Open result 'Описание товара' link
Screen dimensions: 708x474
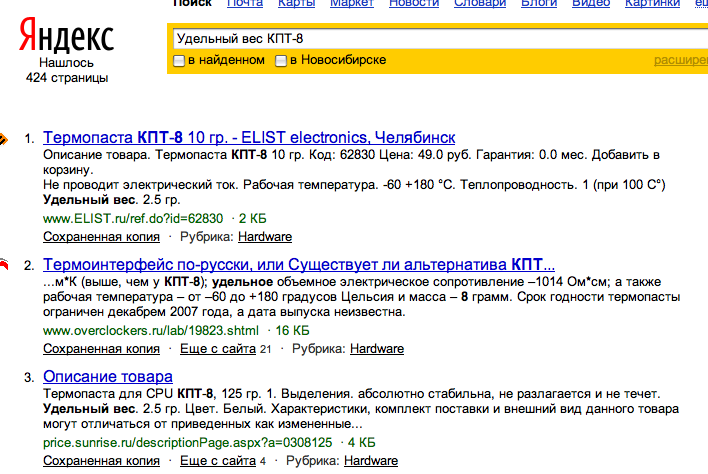click(x=108, y=376)
